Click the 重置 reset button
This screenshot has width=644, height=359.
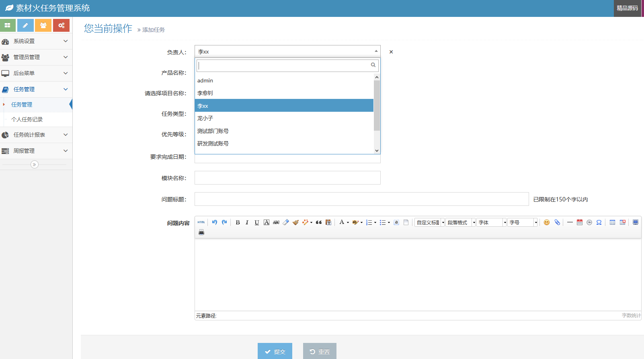pos(320,351)
